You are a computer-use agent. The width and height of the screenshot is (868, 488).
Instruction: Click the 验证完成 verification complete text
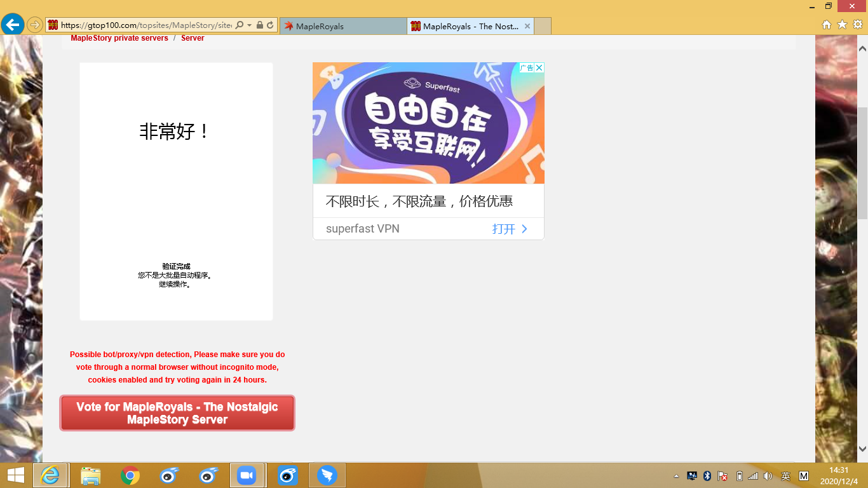coord(176,266)
